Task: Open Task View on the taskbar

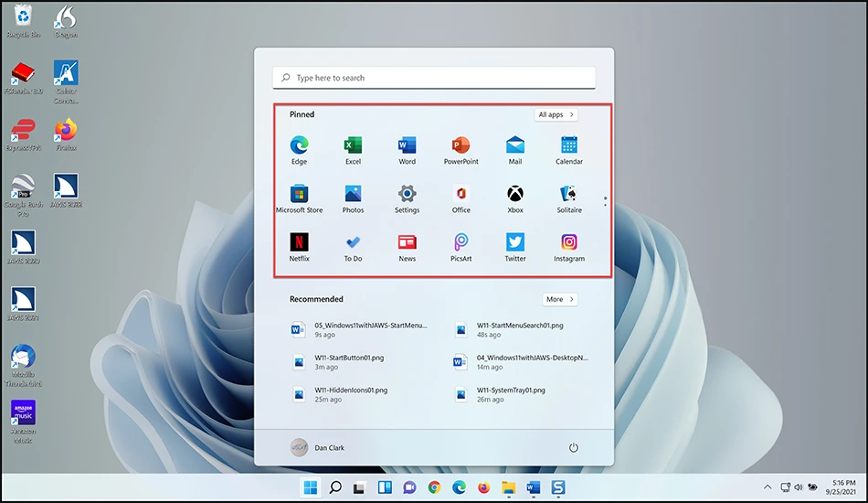Action: (359, 488)
